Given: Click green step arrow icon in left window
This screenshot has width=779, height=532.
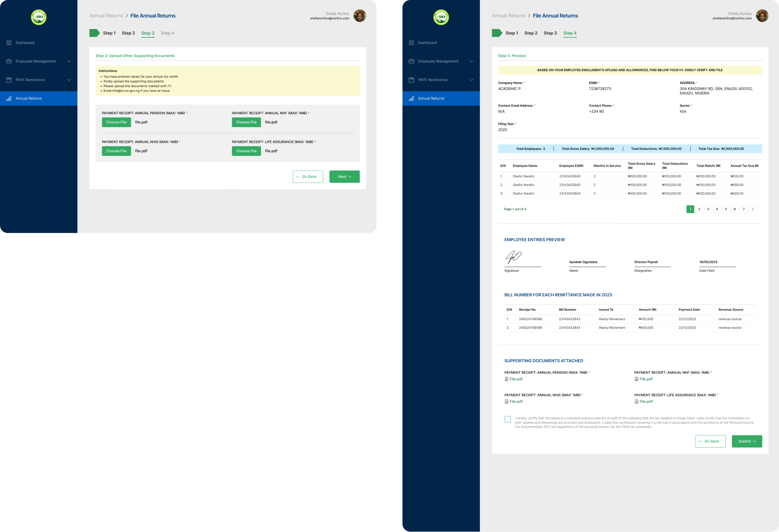Looking at the screenshot, I should point(94,33).
